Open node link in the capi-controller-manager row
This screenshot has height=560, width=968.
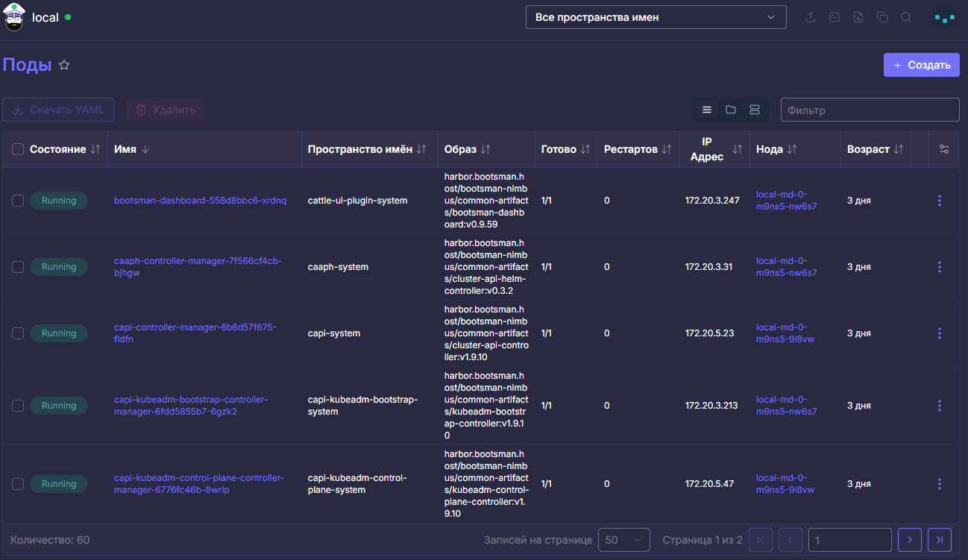(x=785, y=333)
